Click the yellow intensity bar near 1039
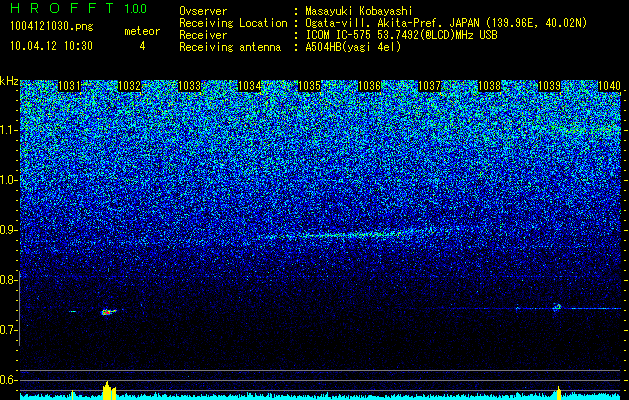Viewport: 629px width, 400px height. pyautogui.click(x=559, y=393)
